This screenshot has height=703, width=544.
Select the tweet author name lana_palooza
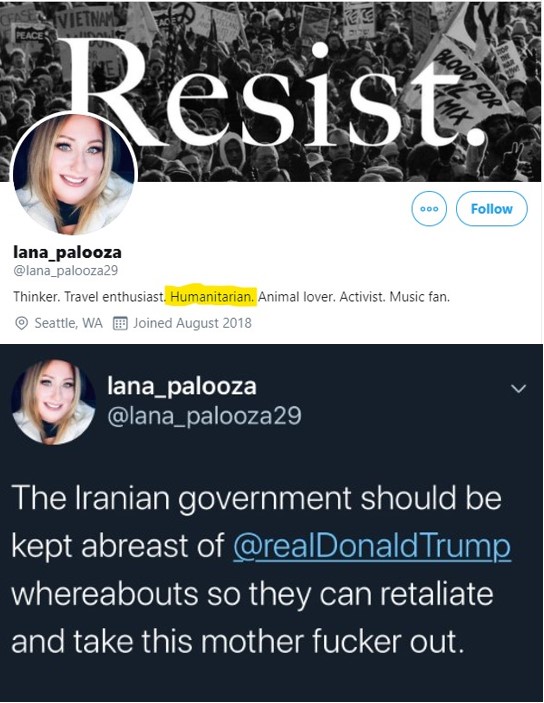click(x=182, y=386)
